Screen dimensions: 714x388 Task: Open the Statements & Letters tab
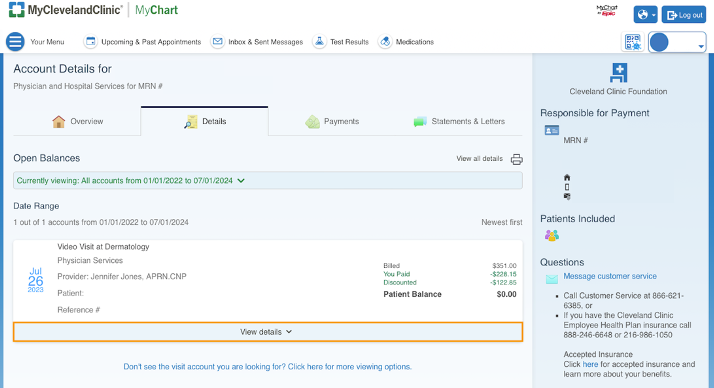[x=459, y=122]
